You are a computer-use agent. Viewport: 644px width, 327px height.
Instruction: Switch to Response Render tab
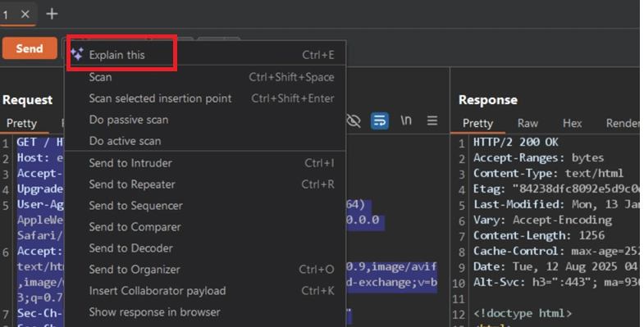(622, 124)
